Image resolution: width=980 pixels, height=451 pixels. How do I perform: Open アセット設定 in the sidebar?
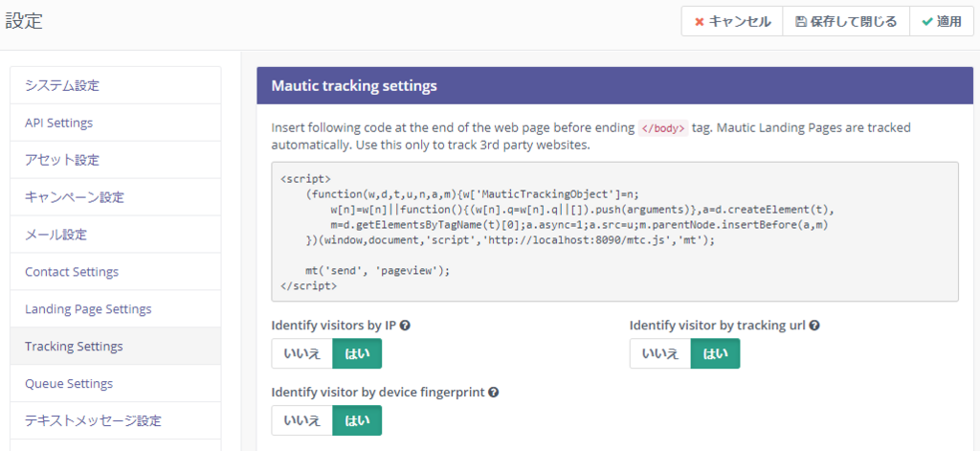point(116,160)
